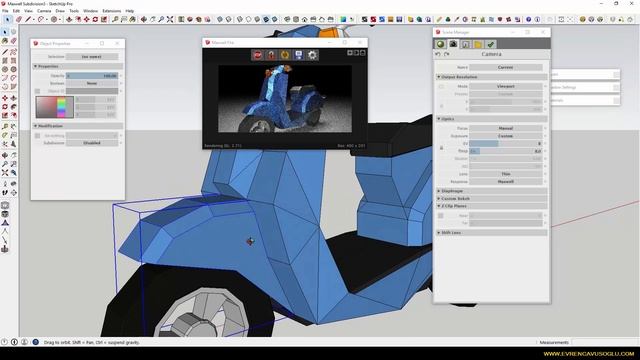The height and width of the screenshot is (360, 640).
Task: Collapse the Optics section
Action: [491, 119]
